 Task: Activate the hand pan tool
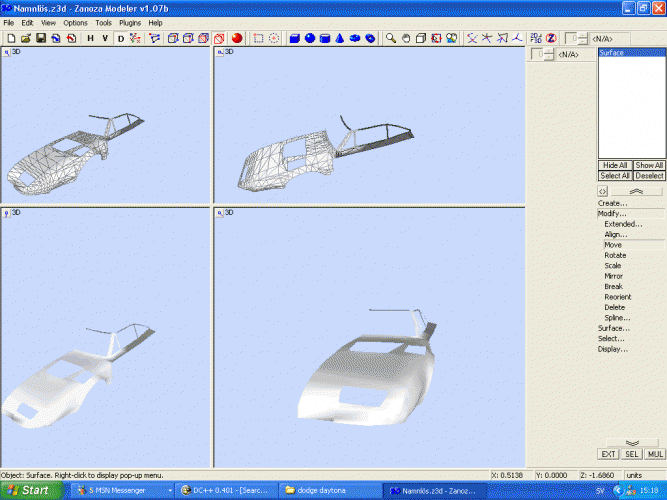pyautogui.click(x=406, y=38)
